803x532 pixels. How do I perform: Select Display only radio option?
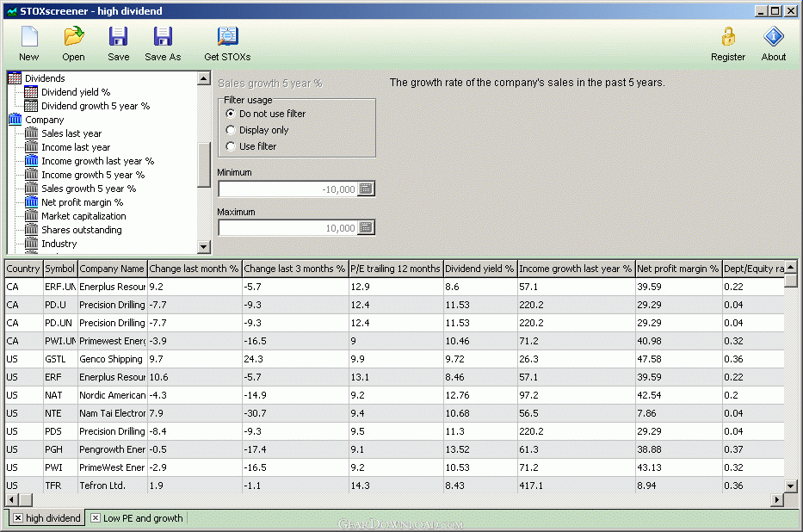[231, 130]
